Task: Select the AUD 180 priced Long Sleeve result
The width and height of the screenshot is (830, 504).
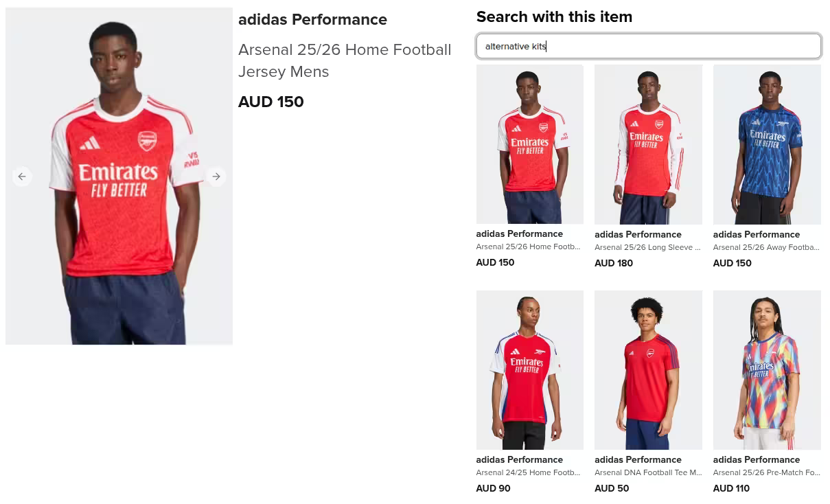Action: [614, 263]
